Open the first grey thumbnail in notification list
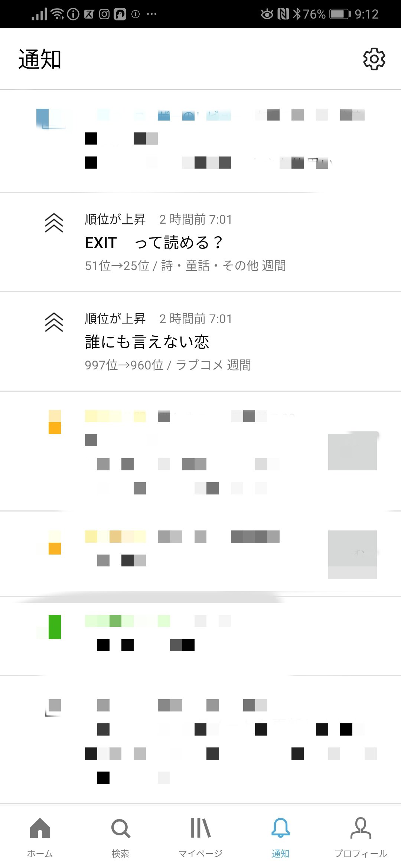Screen dimensions: 401x868 [352, 451]
